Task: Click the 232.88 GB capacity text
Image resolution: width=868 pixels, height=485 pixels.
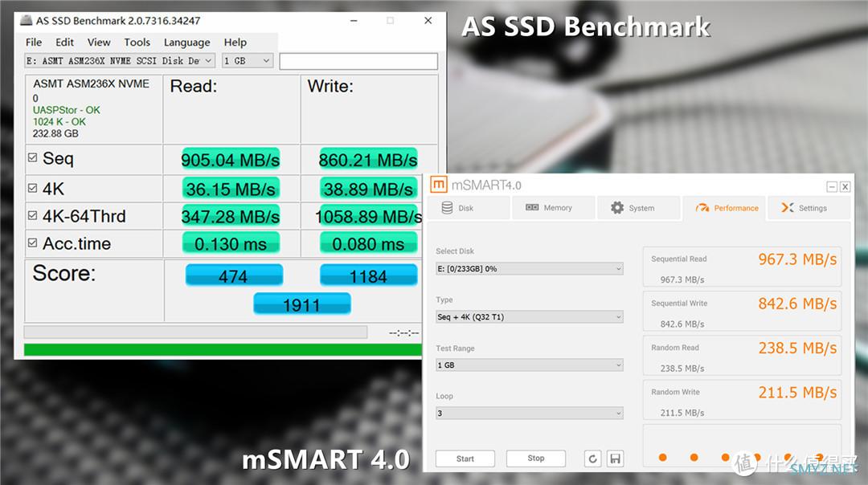Action: point(55,133)
